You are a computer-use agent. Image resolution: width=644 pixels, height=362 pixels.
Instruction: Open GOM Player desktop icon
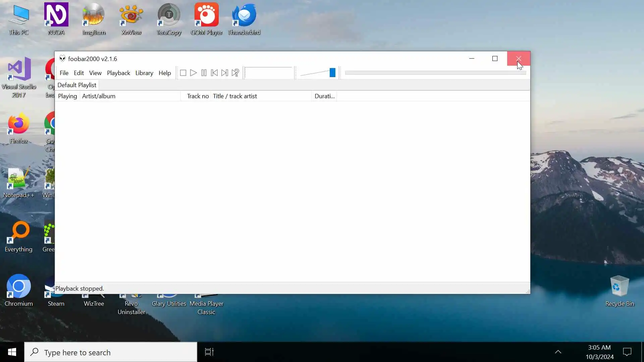point(206,19)
